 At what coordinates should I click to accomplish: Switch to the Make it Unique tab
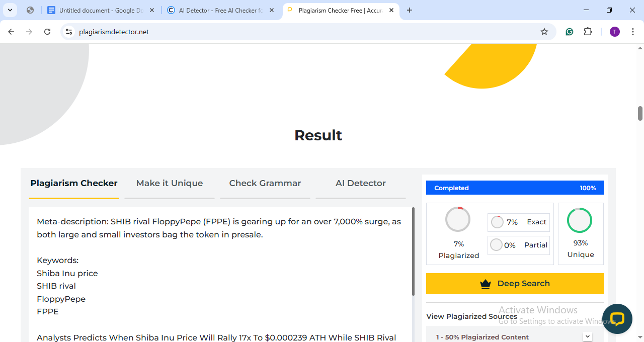coord(170,184)
